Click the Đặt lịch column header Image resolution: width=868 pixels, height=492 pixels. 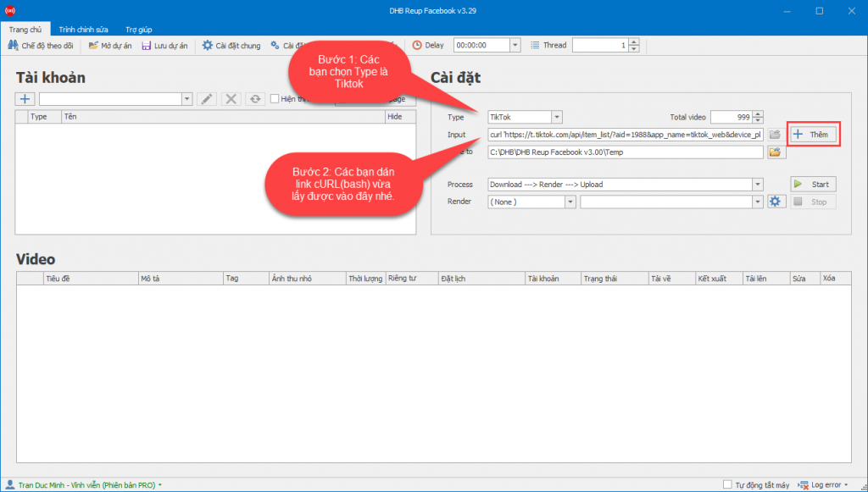coord(481,279)
